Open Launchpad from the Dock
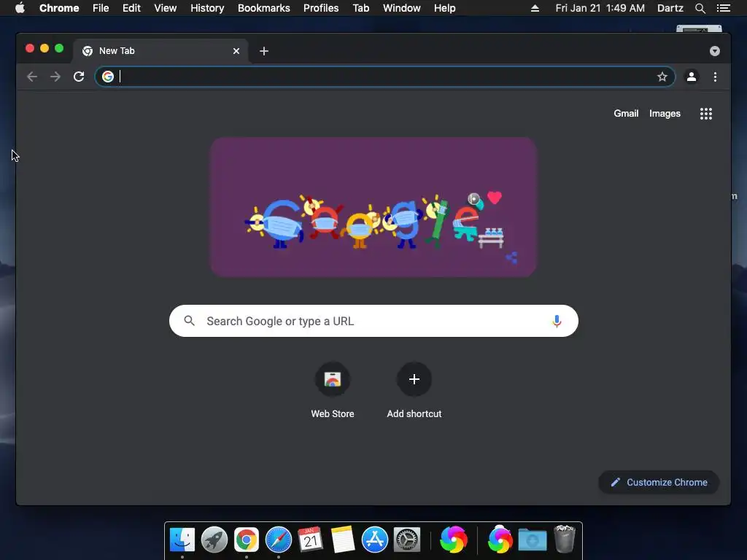The image size is (747, 560). pos(214,540)
